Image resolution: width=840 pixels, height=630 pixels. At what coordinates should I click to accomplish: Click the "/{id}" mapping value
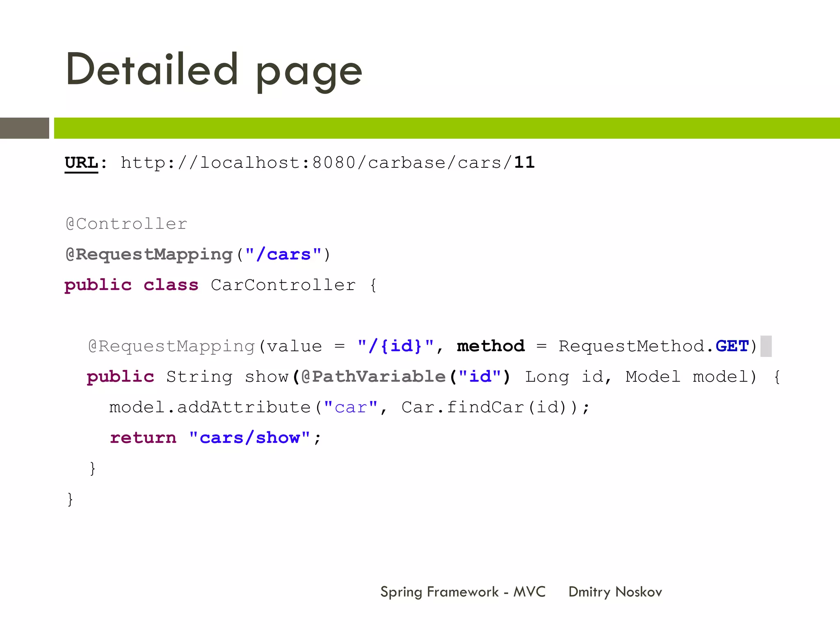pyautogui.click(x=395, y=346)
